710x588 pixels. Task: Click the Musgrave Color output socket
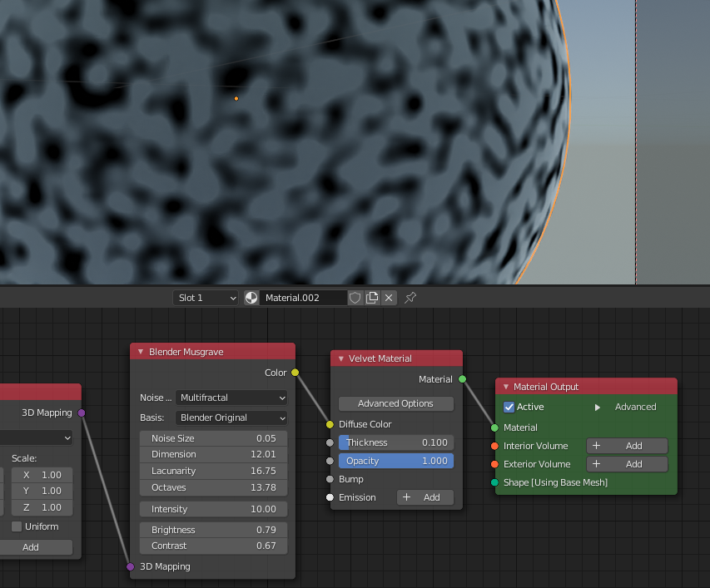coord(295,373)
